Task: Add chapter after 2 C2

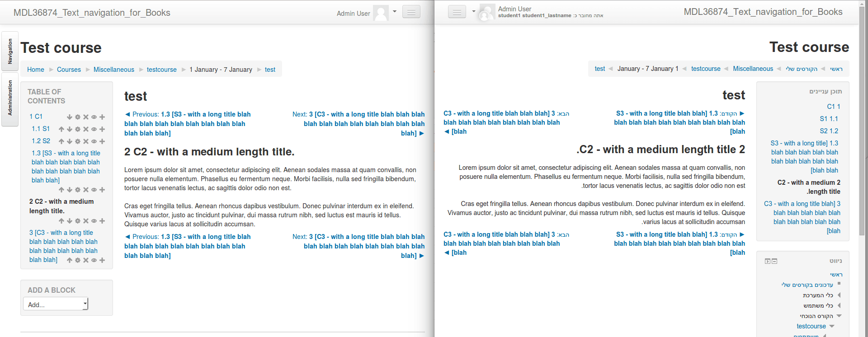Action: 102,221
